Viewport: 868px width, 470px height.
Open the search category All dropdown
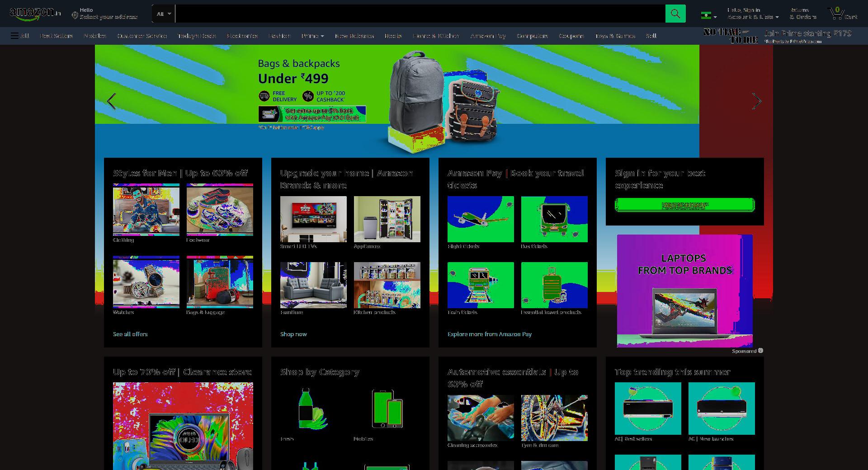(164, 14)
